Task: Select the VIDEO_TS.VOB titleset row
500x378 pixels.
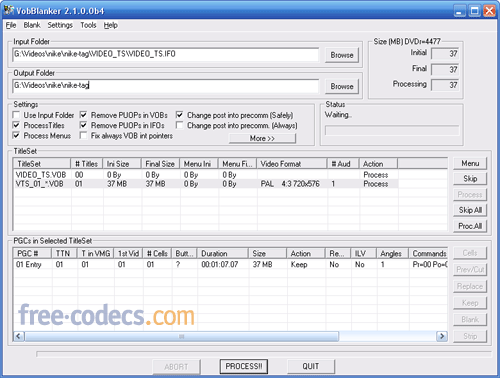Action: point(207,175)
